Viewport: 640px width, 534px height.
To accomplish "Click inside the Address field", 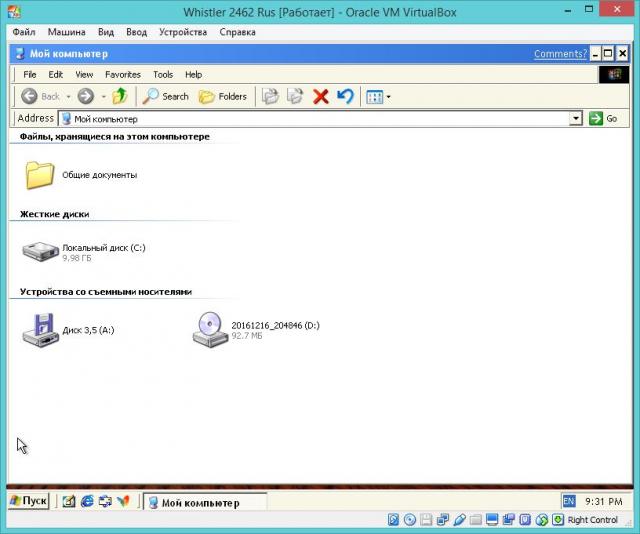I will coord(314,119).
